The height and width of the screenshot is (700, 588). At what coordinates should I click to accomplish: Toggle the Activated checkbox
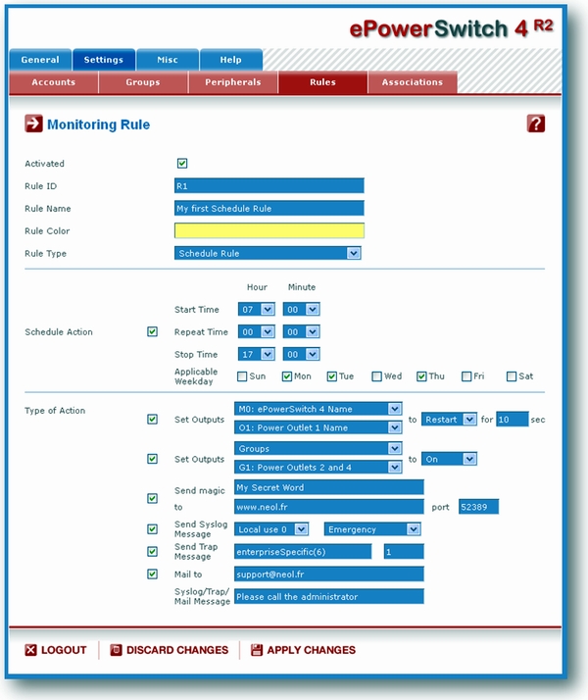coord(182,164)
